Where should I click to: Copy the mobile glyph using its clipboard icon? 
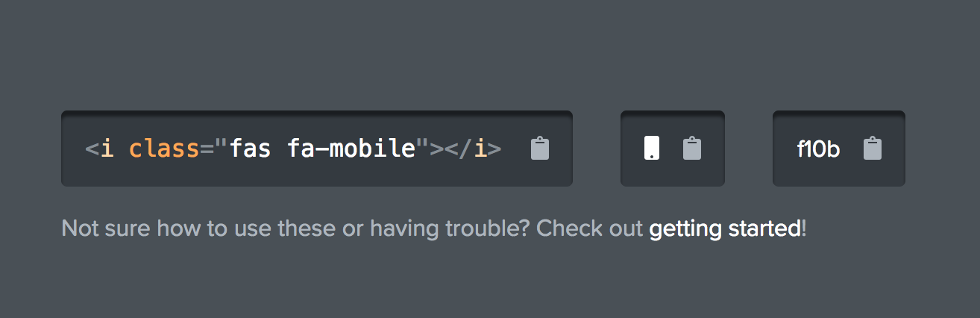point(692,149)
